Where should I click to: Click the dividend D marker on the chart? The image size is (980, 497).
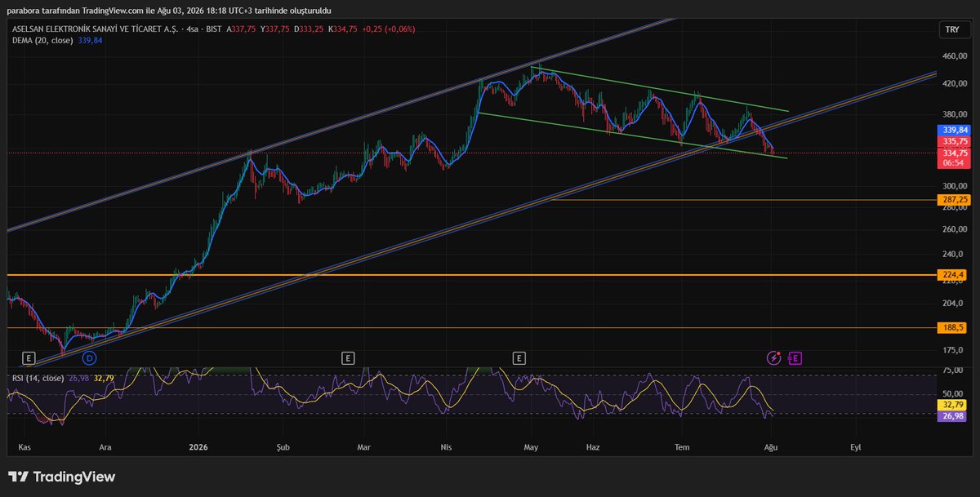point(89,357)
